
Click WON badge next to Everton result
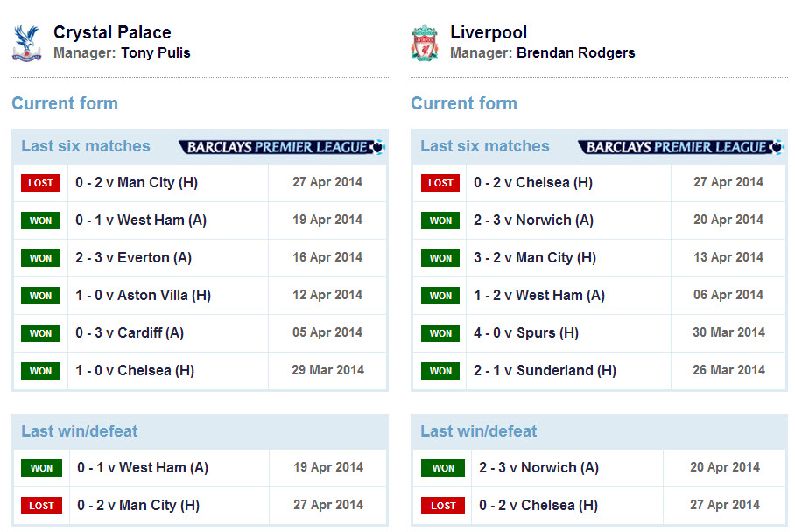coord(40,258)
